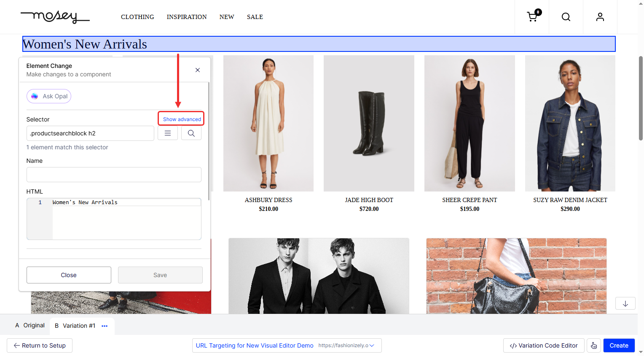Toggle the interactive mode hand icon
Image resolution: width=644 pixels, height=356 pixels.
[594, 345]
